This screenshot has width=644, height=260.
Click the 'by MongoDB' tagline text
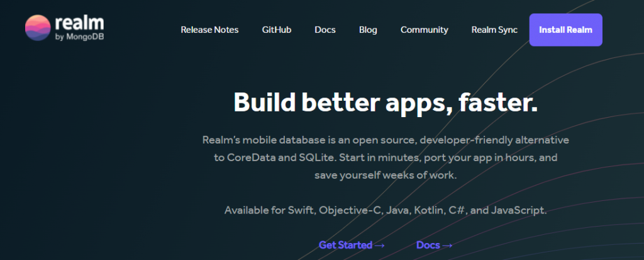click(x=79, y=37)
